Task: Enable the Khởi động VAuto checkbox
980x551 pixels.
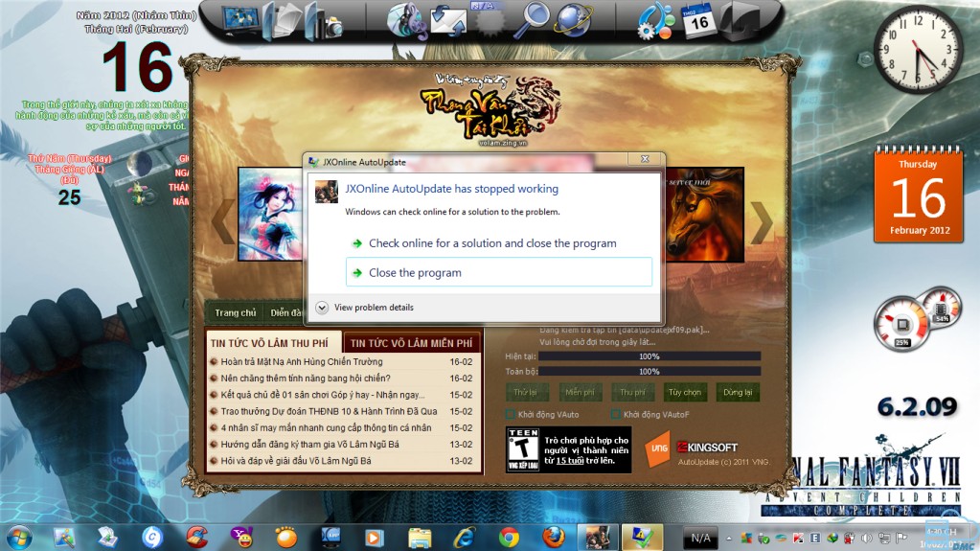Action: (x=511, y=414)
